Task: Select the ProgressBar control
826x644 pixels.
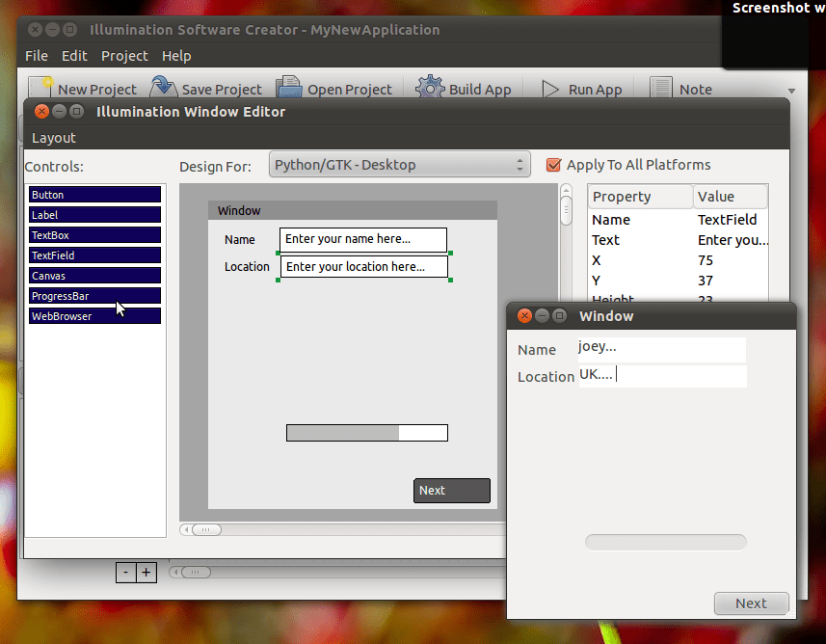Action: click(x=94, y=296)
